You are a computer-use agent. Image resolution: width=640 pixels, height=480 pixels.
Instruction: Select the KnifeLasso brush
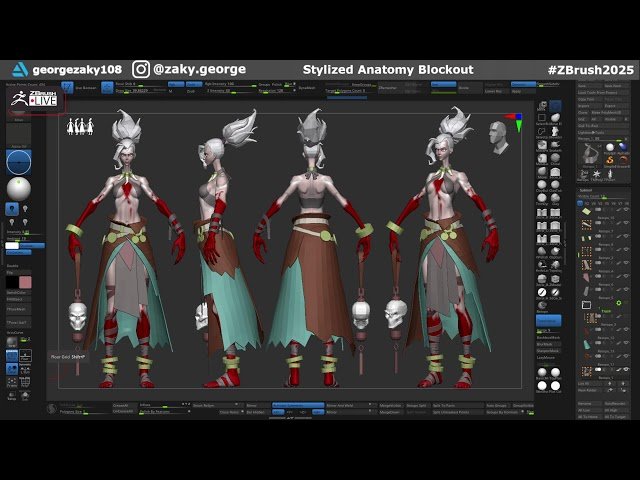point(542,264)
